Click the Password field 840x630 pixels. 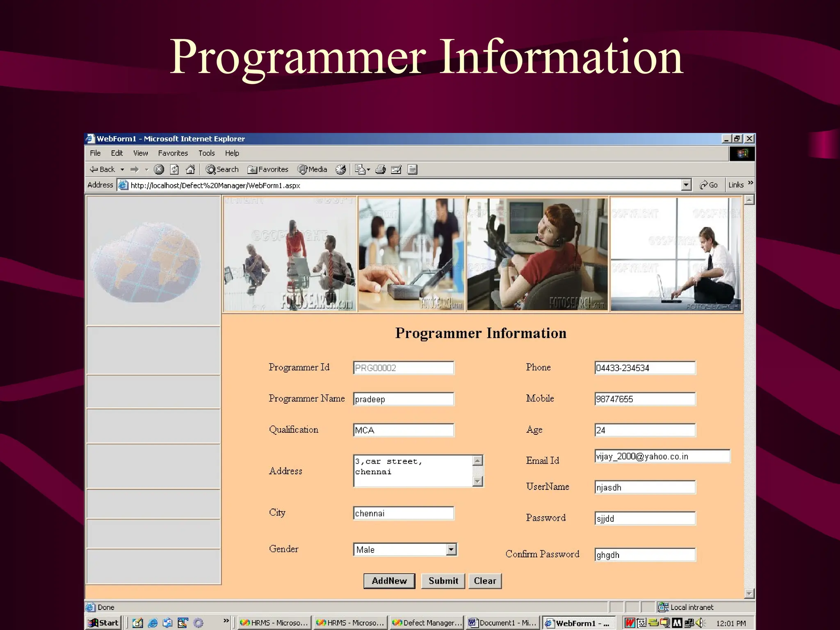(x=645, y=518)
